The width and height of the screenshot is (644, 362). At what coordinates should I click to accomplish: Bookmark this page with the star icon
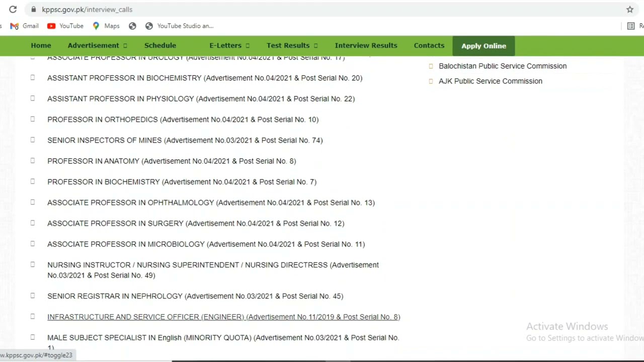630,9
